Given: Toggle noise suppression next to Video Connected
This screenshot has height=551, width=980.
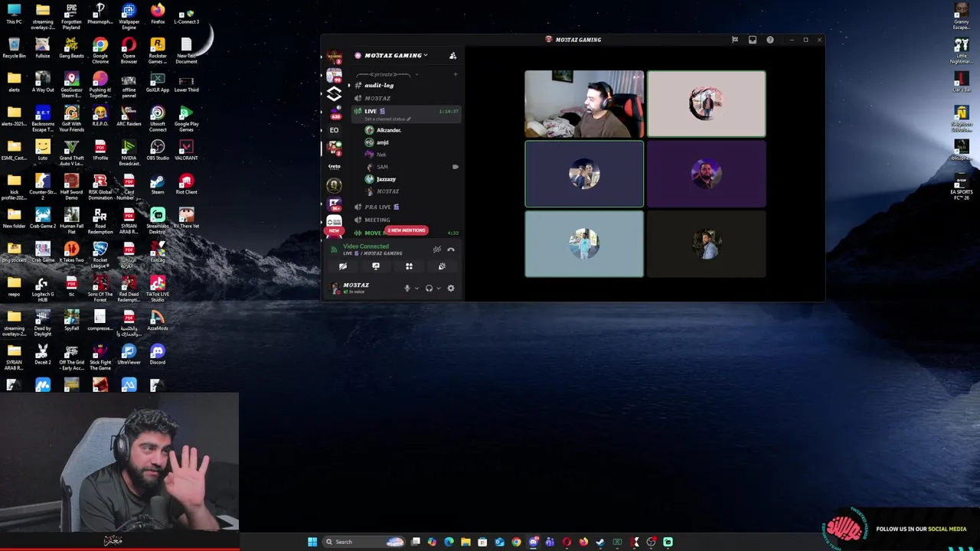Looking at the screenshot, I should (436, 249).
